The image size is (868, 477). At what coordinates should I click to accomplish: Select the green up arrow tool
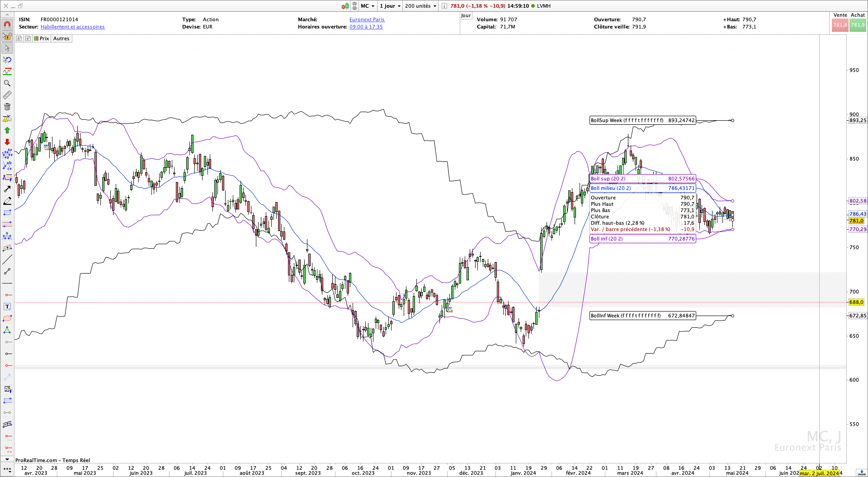7,130
